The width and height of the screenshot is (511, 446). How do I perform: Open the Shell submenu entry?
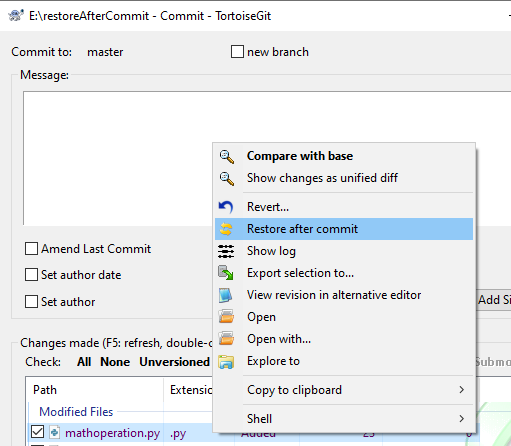click(x=344, y=419)
